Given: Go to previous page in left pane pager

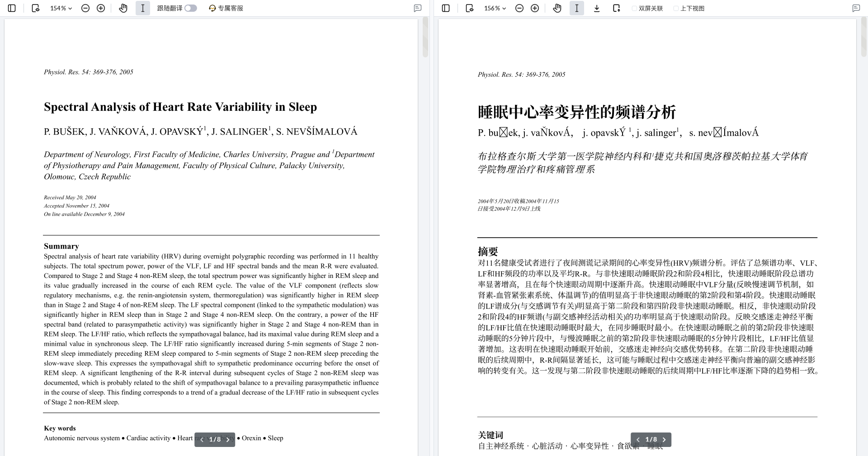Looking at the screenshot, I should [202, 439].
